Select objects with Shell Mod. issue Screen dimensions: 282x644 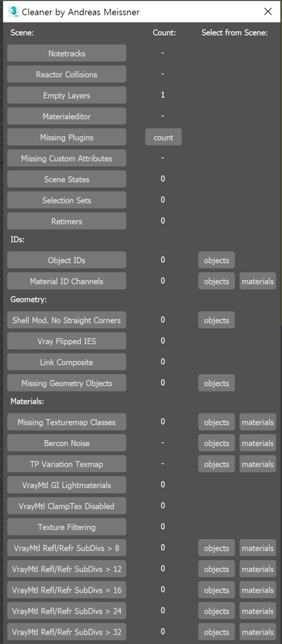216,320
